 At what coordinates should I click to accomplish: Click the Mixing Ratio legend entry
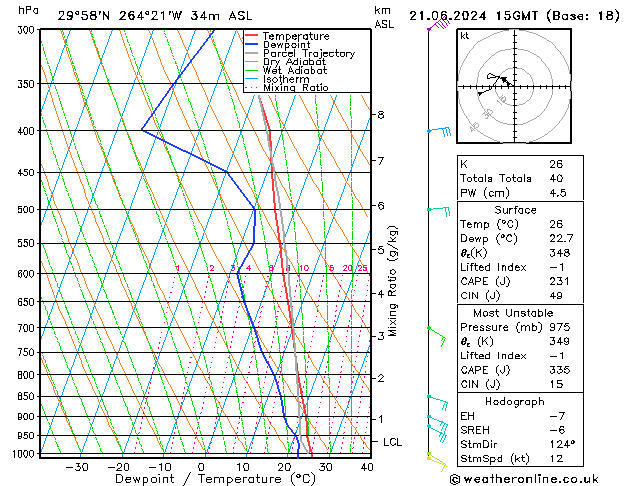[x=287, y=87]
